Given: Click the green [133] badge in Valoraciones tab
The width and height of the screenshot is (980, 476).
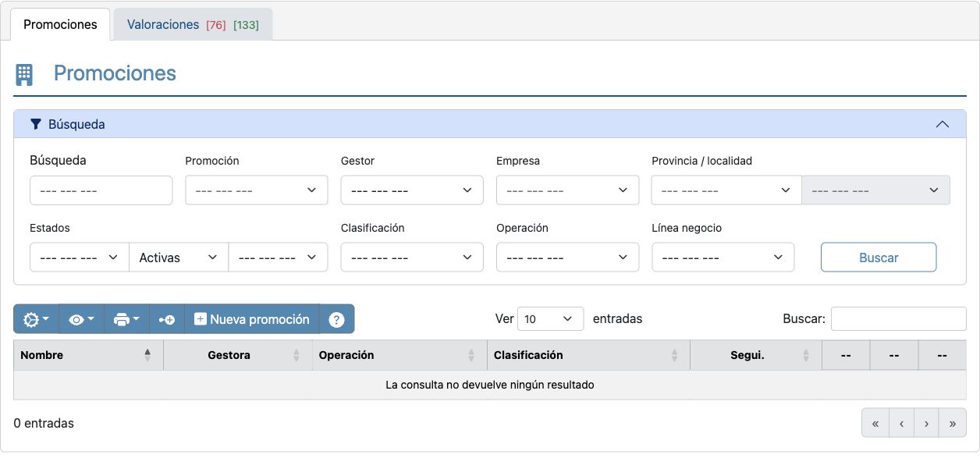Looking at the screenshot, I should 247,25.
